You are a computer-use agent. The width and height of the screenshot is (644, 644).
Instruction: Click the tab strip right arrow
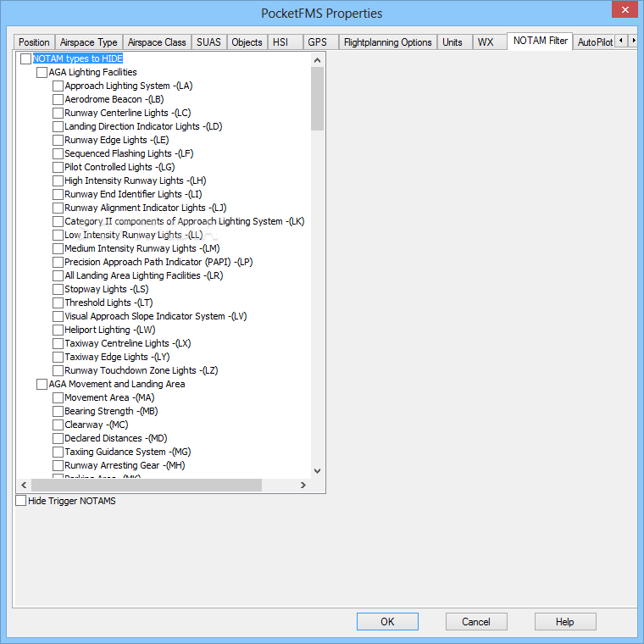[633, 41]
